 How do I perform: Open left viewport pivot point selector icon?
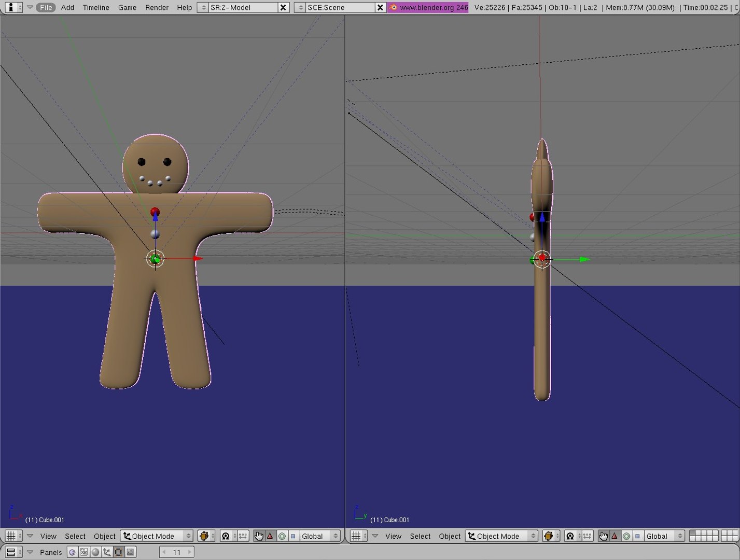pyautogui.click(x=228, y=536)
